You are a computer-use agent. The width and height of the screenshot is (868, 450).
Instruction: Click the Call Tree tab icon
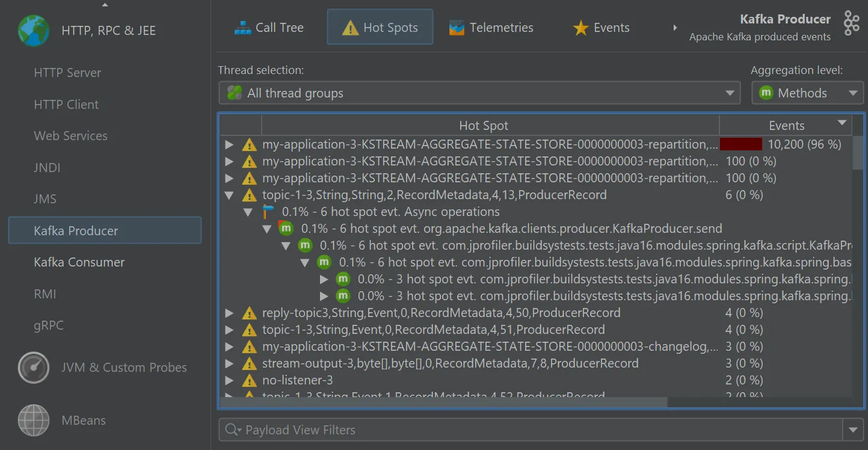[242, 28]
